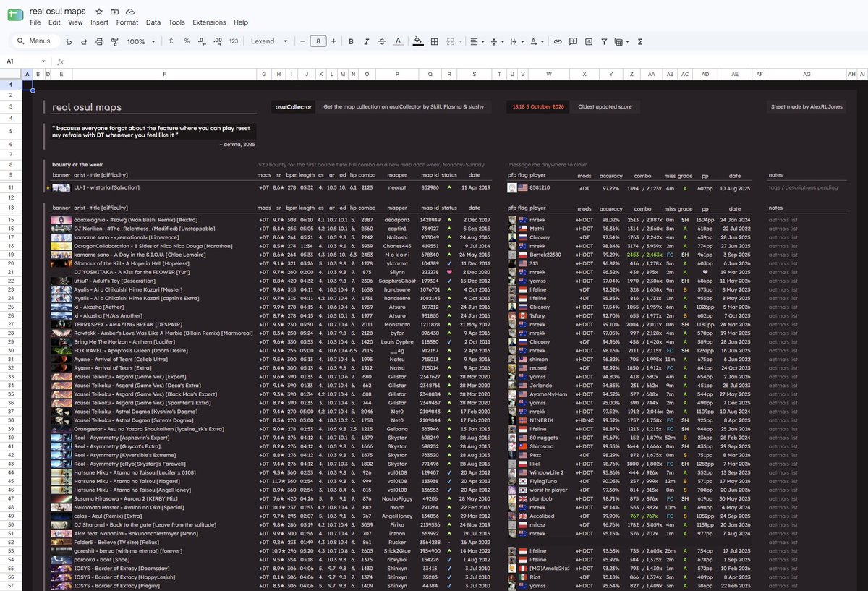Activate the Paint format roller tool
Viewport: 868px width, 591px height.
tap(114, 42)
